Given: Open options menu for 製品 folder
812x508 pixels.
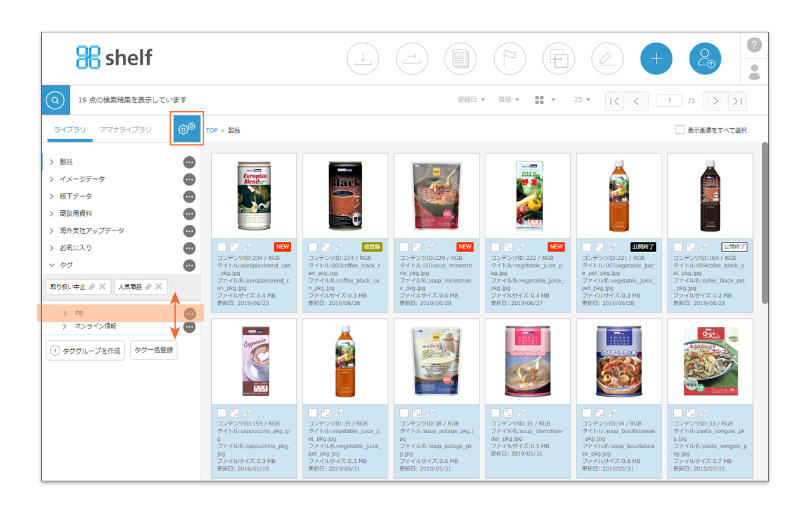Looking at the screenshot, I should pos(189,163).
